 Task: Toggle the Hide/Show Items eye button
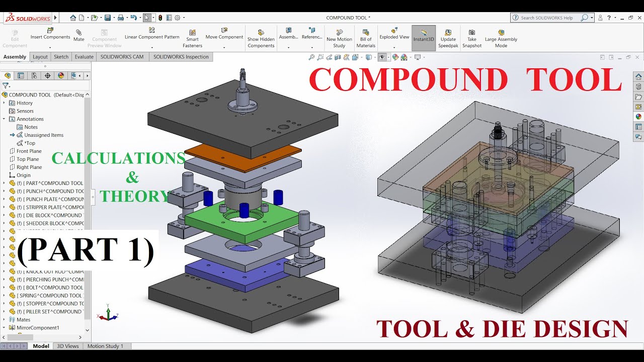382,57
